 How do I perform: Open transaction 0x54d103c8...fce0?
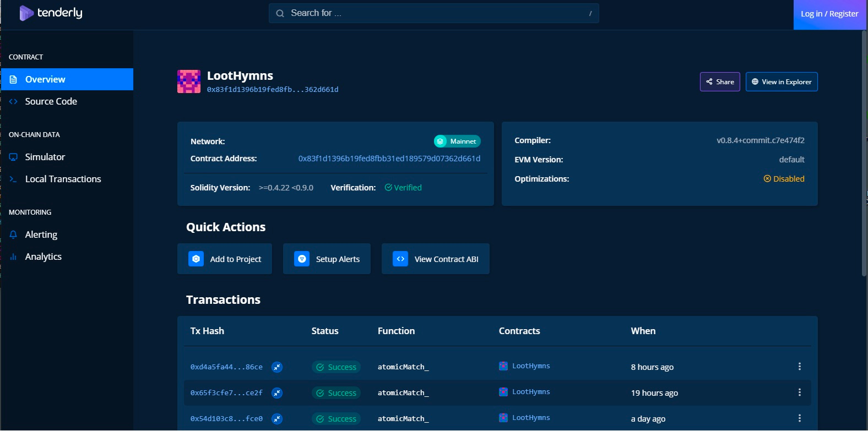click(x=226, y=418)
